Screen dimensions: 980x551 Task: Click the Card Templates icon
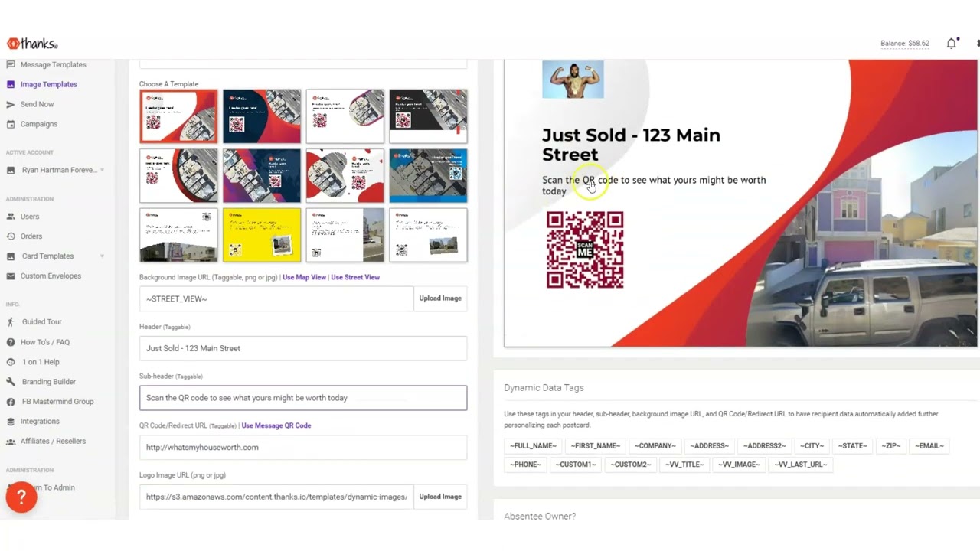point(11,256)
